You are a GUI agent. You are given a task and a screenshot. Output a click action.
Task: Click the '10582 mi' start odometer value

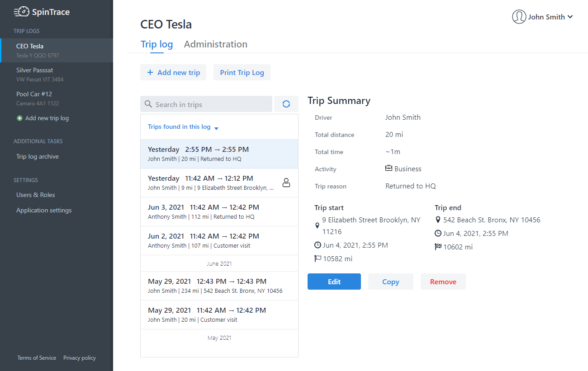[x=337, y=259]
